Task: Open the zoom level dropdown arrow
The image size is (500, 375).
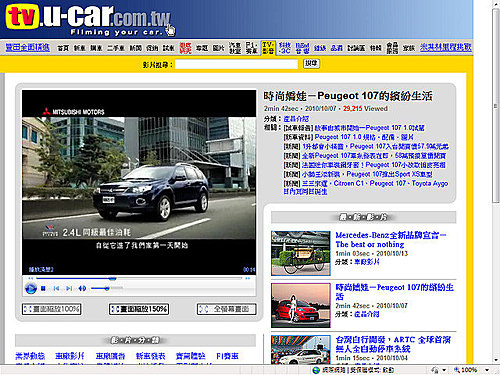Action: 487,370
